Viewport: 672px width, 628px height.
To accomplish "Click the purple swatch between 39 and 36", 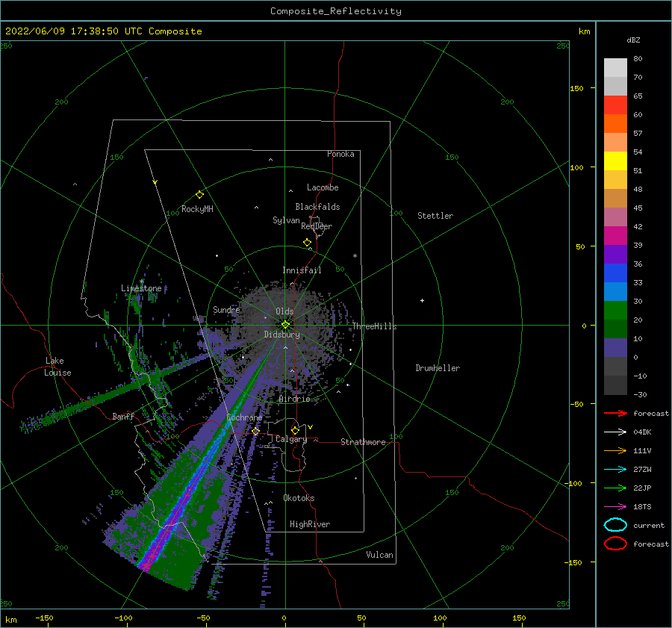I will coord(615,254).
